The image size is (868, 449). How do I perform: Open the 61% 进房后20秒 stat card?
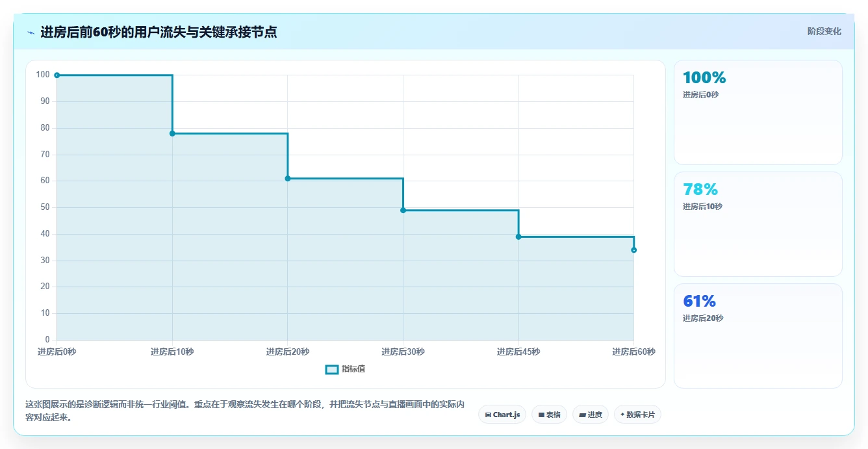(x=758, y=336)
